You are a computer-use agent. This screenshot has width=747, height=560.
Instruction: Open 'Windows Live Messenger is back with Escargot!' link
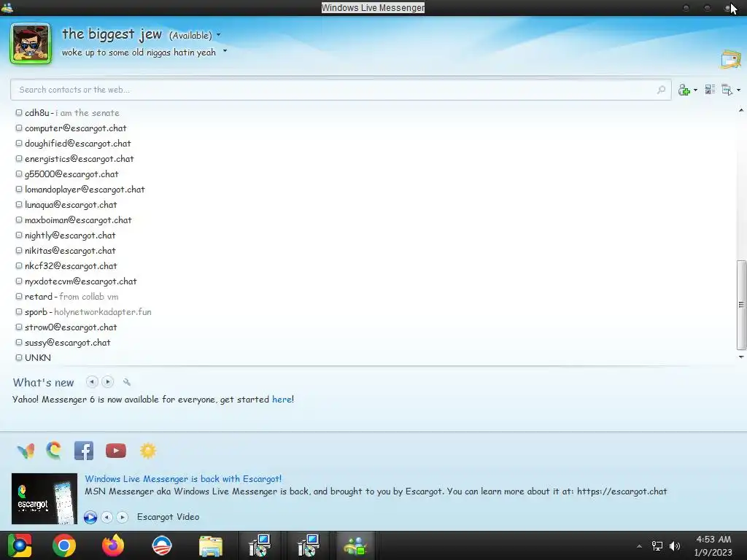click(183, 478)
